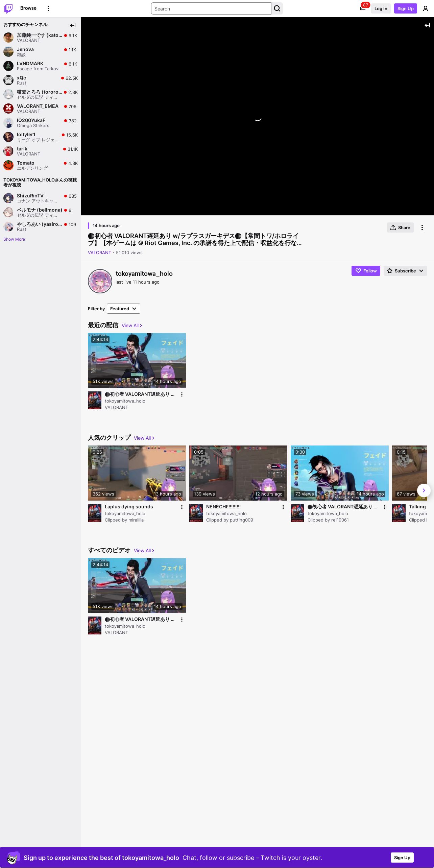Click the search magnifier button

pyautogui.click(x=277, y=8)
